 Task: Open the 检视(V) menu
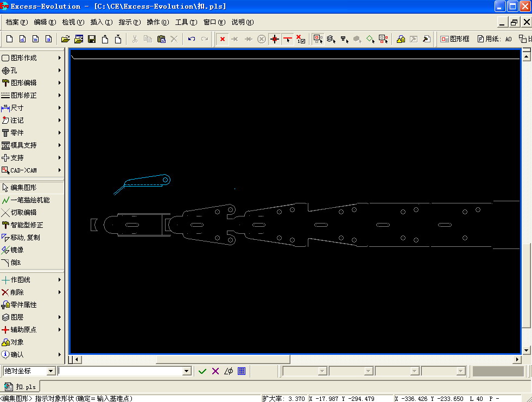pyautogui.click(x=73, y=22)
